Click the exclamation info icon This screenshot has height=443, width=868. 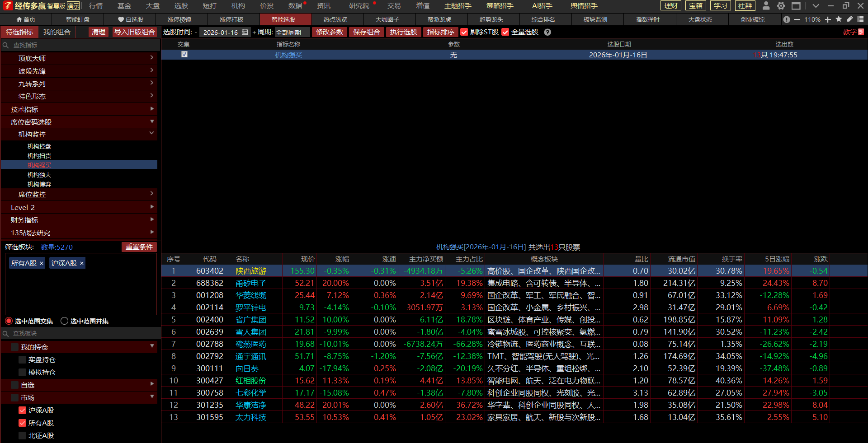click(x=787, y=19)
